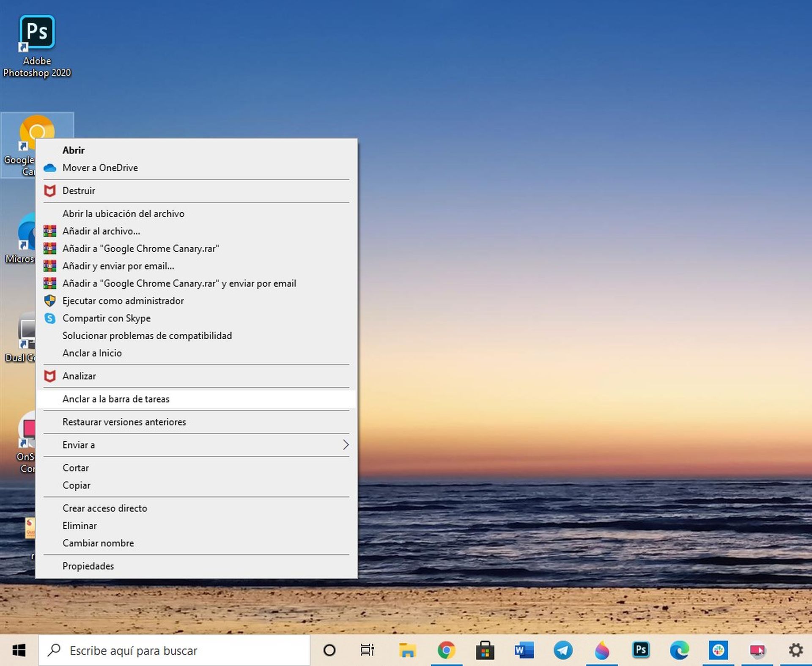Open Task View on the taskbar
The image size is (812, 666).
[x=368, y=650]
